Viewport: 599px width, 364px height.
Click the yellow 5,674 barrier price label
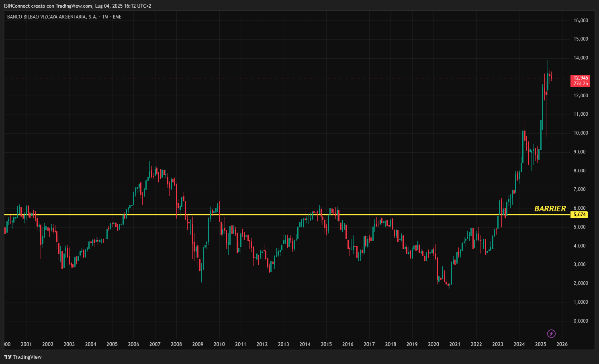580,215
